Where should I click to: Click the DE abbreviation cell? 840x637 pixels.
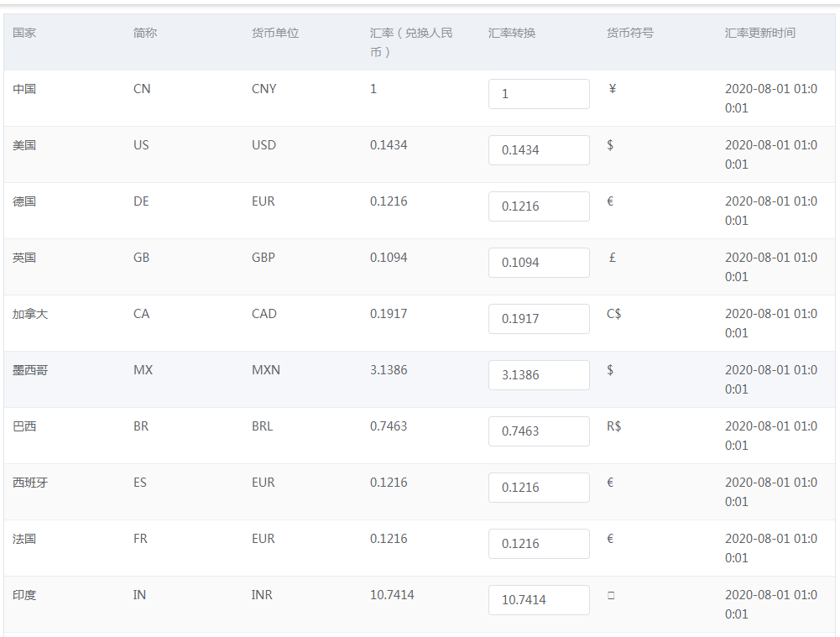pos(142,201)
